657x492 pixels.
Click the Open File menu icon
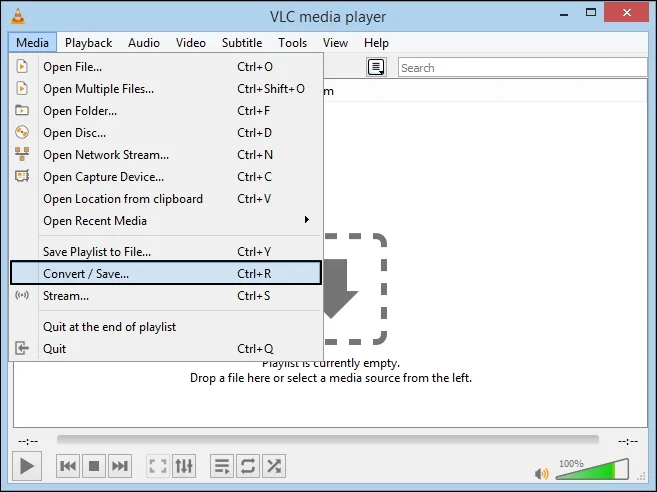pyautogui.click(x=22, y=66)
